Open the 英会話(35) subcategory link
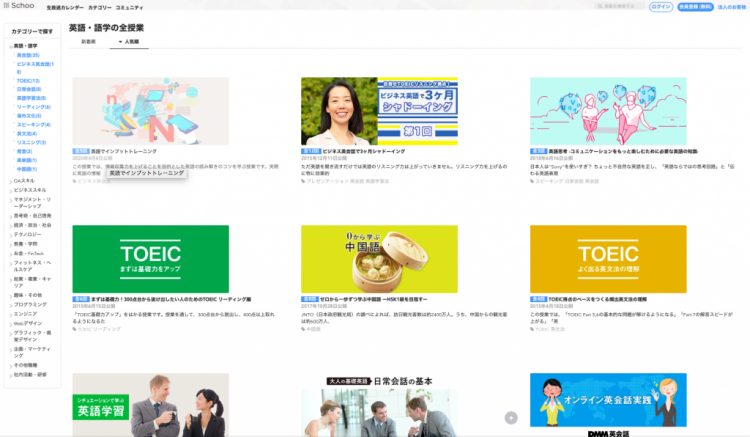The width and height of the screenshot is (750, 437). [28, 55]
